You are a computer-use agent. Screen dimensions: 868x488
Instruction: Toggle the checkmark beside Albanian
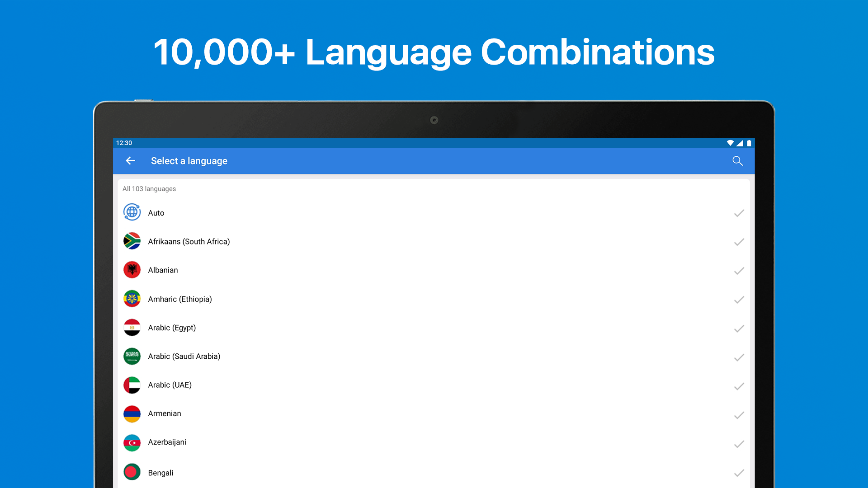(739, 271)
